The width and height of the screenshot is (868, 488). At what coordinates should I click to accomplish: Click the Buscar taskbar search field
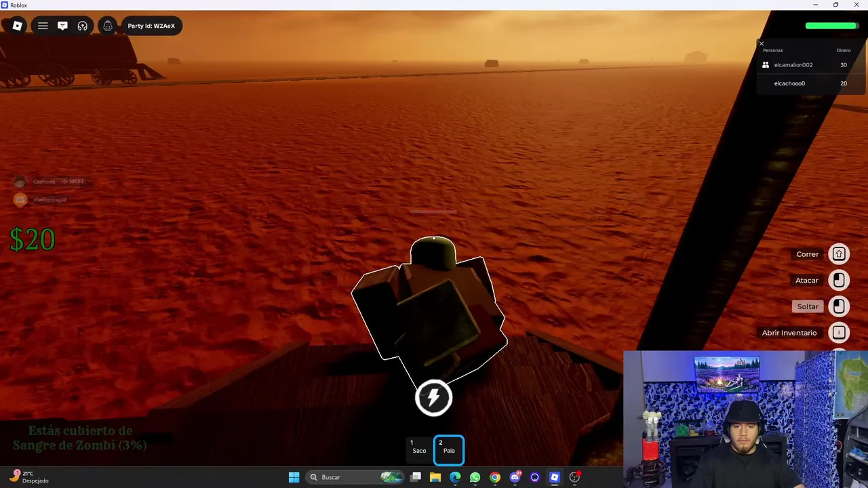(x=355, y=477)
